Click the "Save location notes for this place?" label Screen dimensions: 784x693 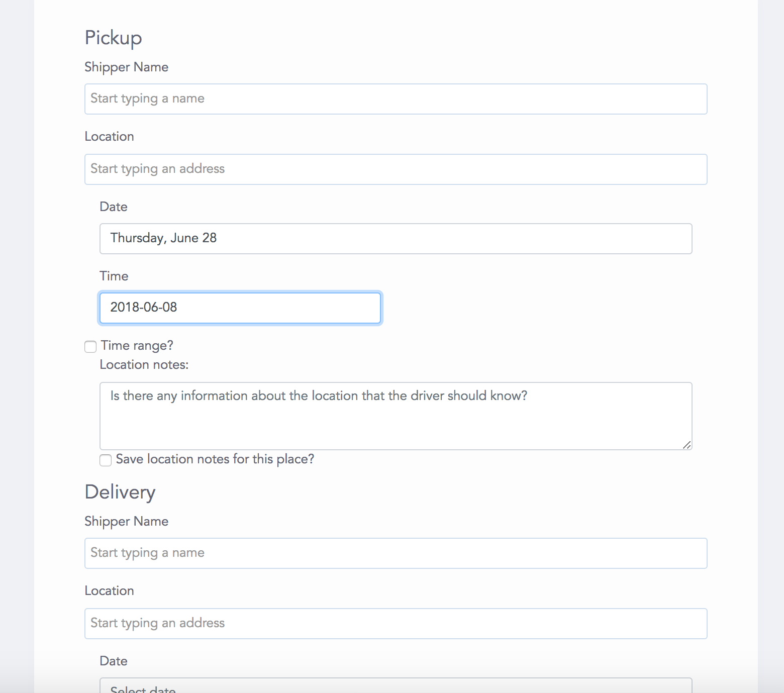click(215, 459)
